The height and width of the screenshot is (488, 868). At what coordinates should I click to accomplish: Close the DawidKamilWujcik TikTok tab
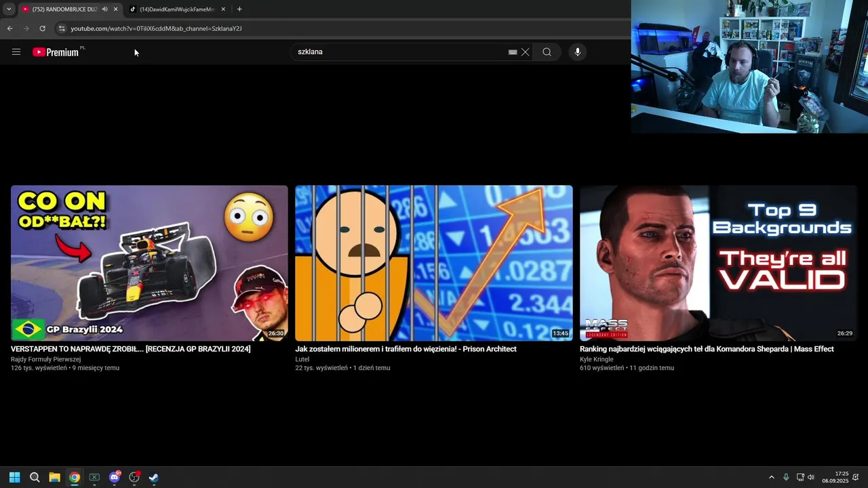pyautogui.click(x=223, y=9)
